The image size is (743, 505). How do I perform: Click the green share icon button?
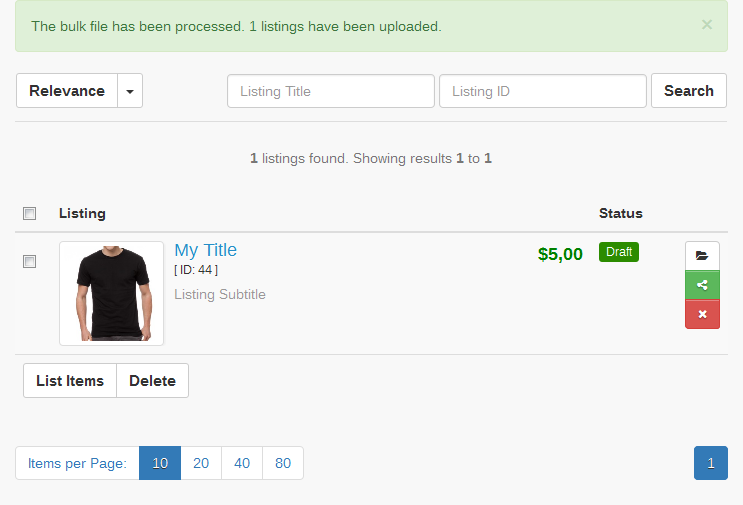pos(702,285)
